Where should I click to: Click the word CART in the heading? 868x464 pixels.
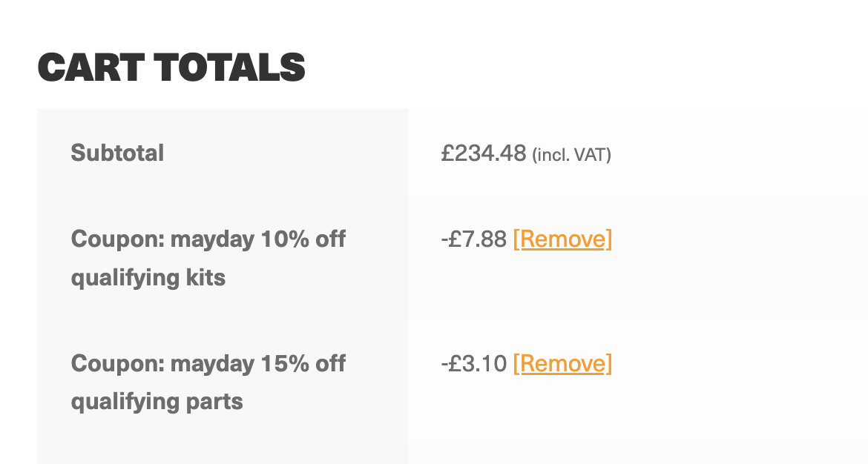point(91,67)
